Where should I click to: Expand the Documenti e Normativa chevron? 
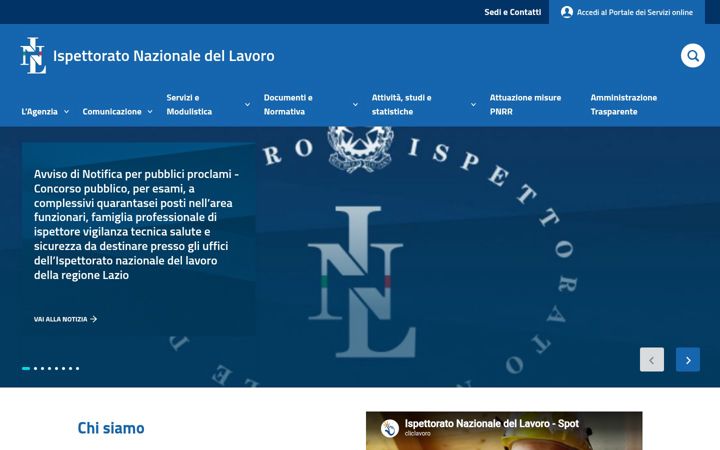(355, 105)
